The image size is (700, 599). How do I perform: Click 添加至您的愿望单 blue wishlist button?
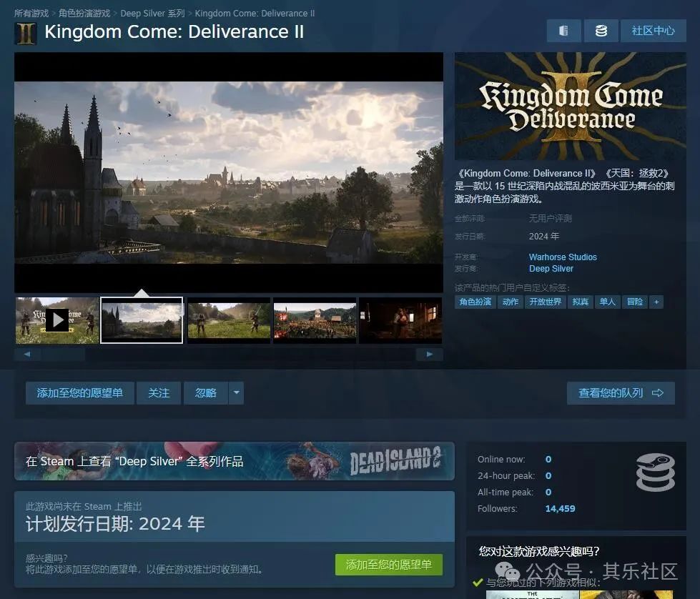(x=80, y=393)
